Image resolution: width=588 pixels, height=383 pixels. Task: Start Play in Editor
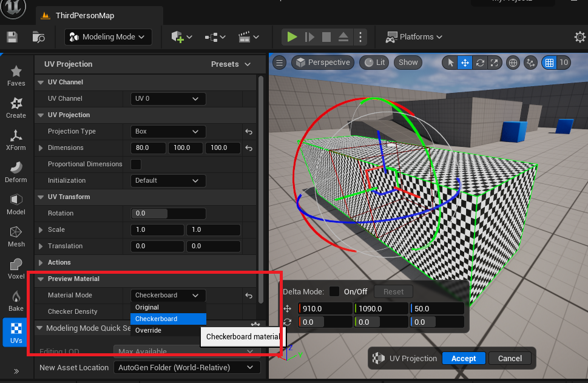(292, 37)
